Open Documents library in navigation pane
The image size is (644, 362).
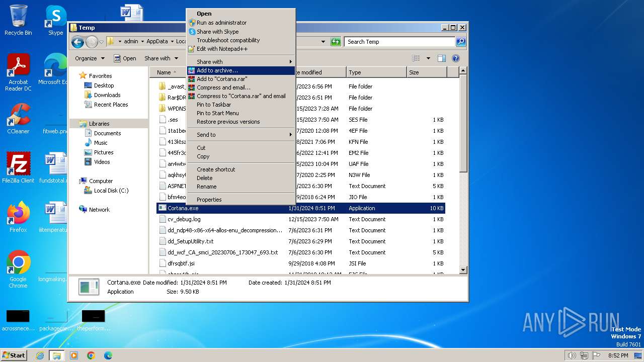[x=107, y=133]
